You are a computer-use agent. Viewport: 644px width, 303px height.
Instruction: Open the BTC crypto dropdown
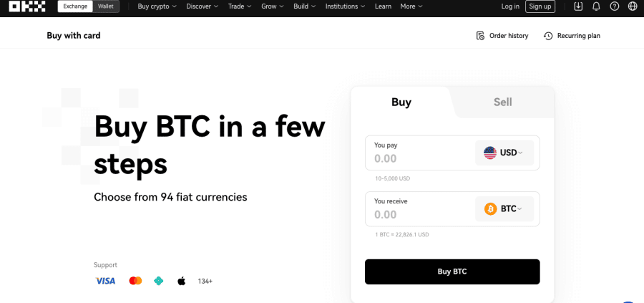(x=504, y=209)
